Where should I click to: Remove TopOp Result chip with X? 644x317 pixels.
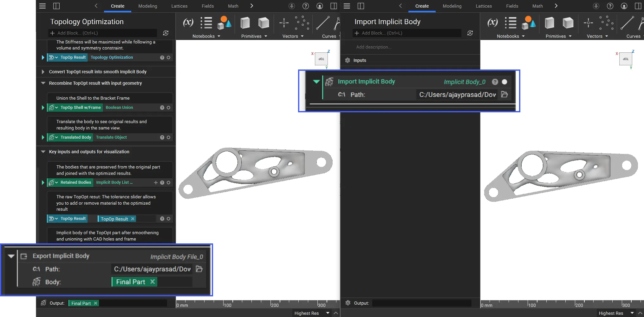(133, 219)
